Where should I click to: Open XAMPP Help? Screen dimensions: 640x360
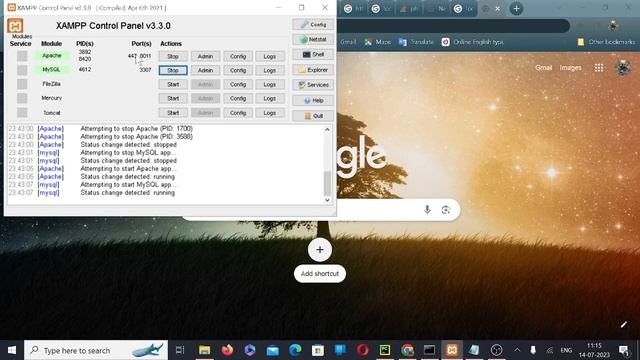pos(313,100)
